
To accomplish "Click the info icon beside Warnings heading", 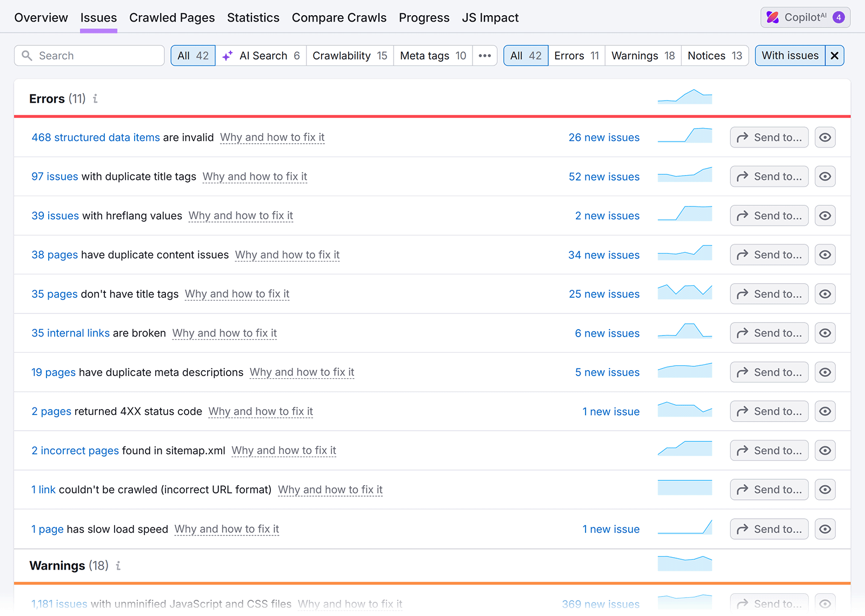I will pos(118,565).
